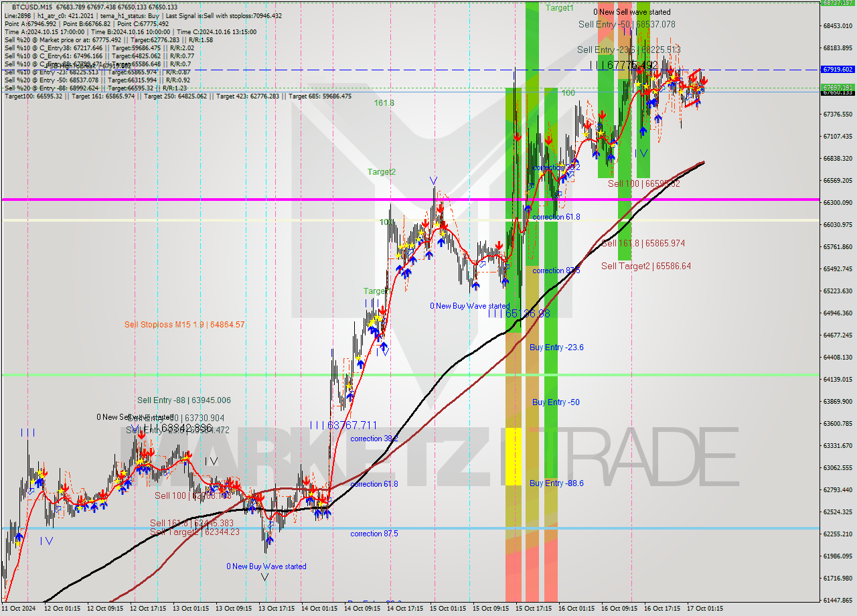Screen dimensions: 857x616
Task: Click the green '161.8' label
Action: [384, 103]
